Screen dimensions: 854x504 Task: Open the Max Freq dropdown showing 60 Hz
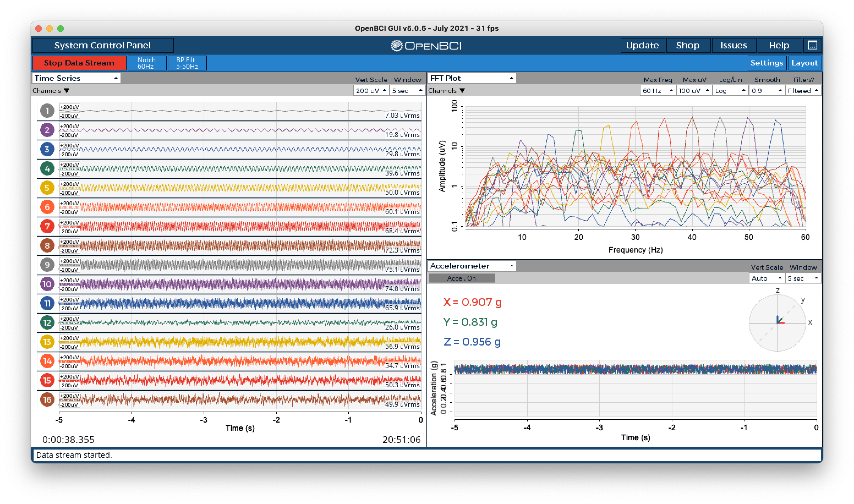click(658, 90)
